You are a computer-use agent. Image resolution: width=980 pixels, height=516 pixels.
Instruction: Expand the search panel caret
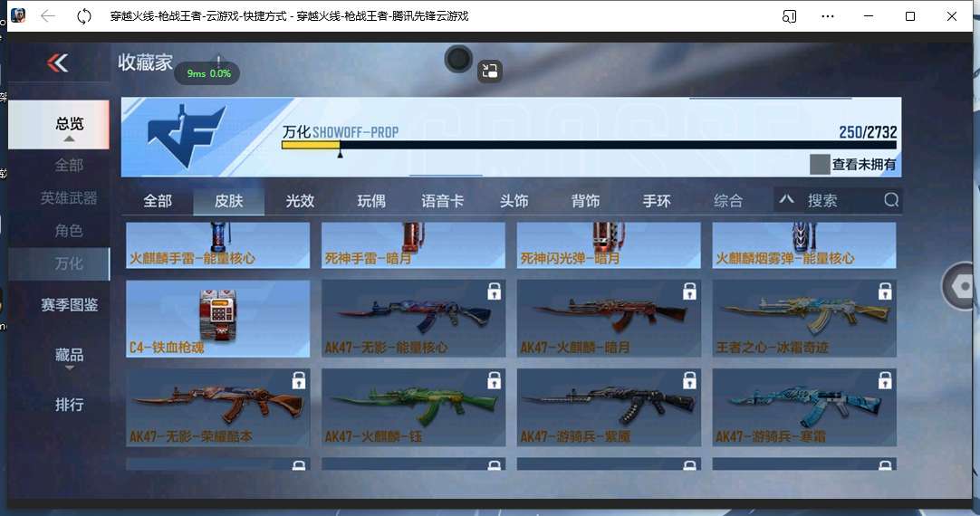786,199
